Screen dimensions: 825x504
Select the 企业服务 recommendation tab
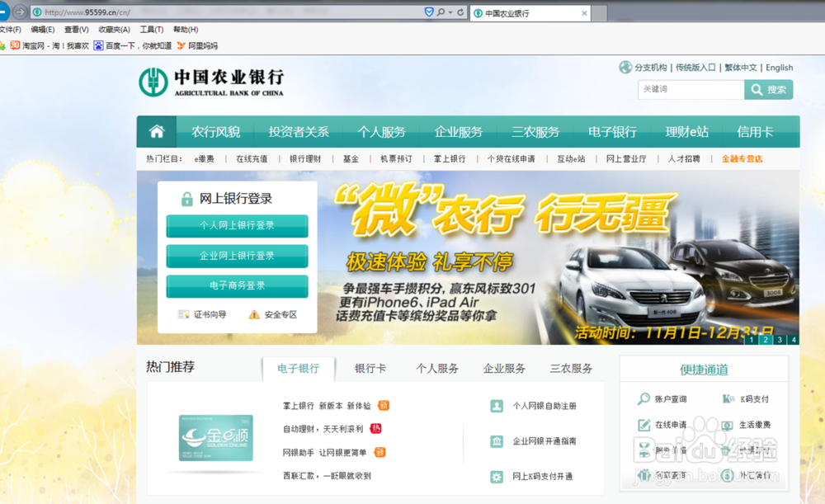click(504, 369)
